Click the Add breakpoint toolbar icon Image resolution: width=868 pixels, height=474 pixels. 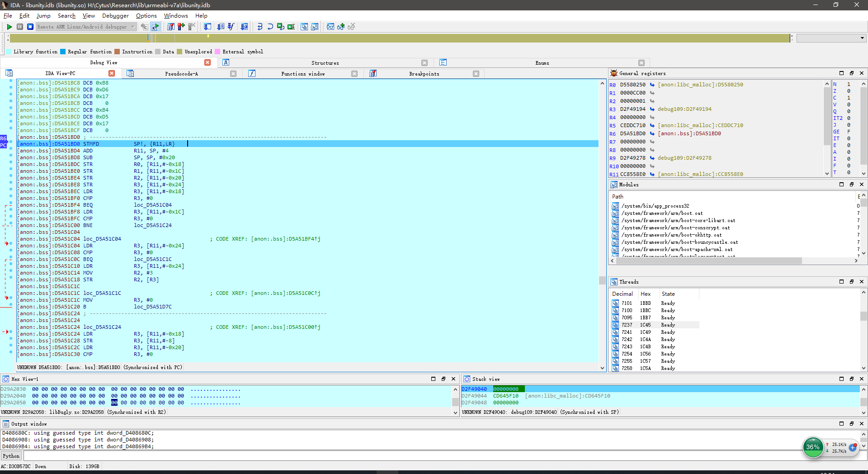click(x=181, y=27)
